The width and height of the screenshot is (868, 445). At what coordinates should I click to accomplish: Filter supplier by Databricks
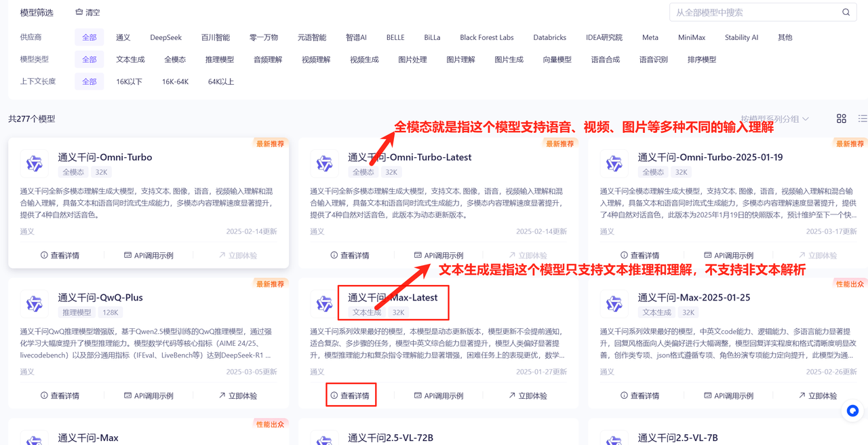[550, 37]
